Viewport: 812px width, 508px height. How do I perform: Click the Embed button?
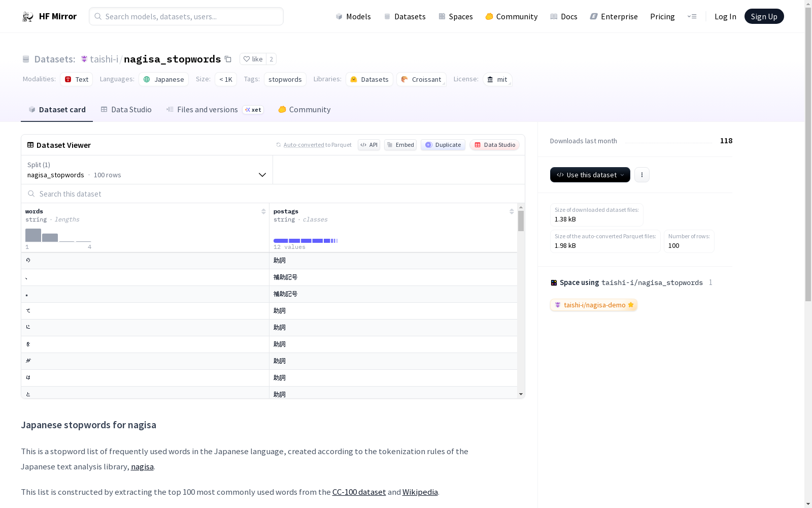coord(400,145)
